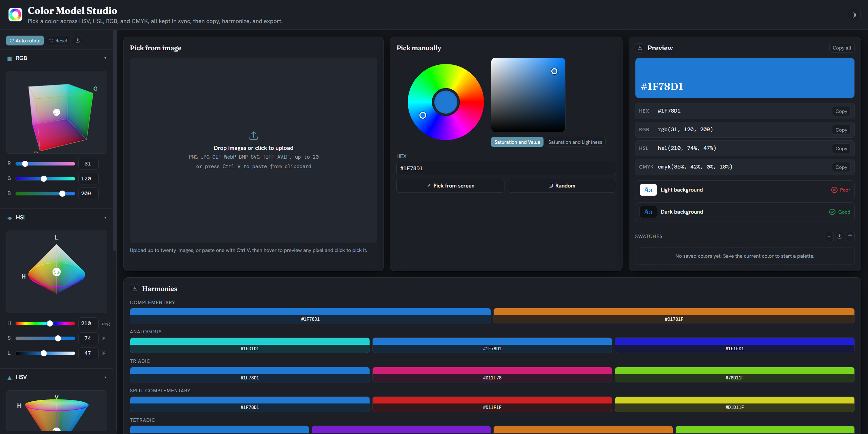Delete swatches with the trash icon
This screenshot has width=868, height=434.
(850, 236)
